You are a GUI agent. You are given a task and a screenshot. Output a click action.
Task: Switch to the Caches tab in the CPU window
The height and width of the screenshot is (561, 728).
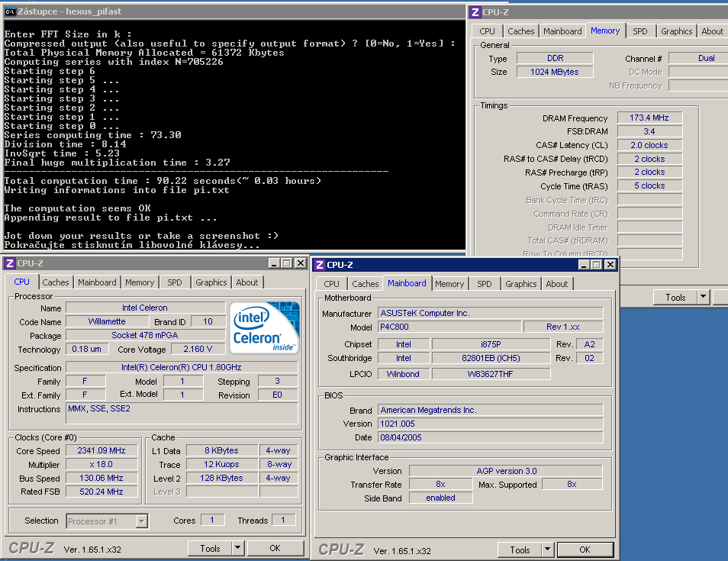click(56, 282)
